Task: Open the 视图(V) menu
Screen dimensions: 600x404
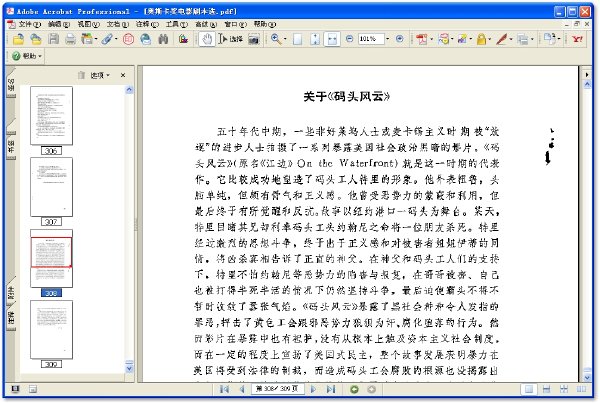Action: pyautogui.click(x=88, y=24)
